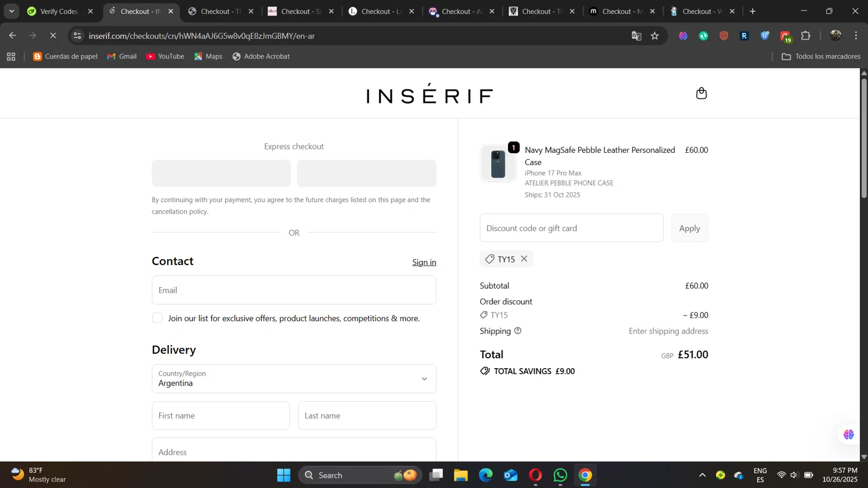Open the tab search dropdown arrow
The width and height of the screenshot is (868, 488).
pyautogui.click(x=12, y=12)
